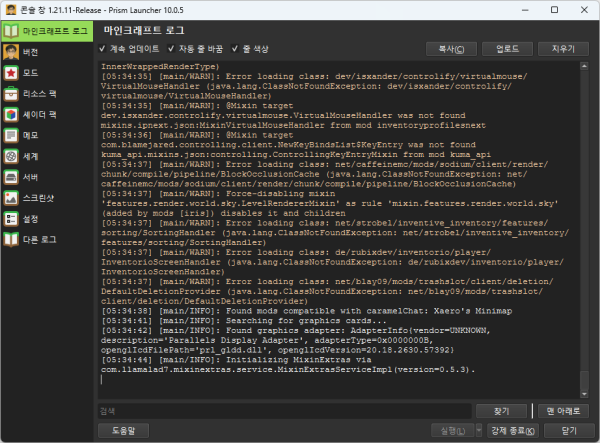Switch to the 모드 page

point(47,73)
